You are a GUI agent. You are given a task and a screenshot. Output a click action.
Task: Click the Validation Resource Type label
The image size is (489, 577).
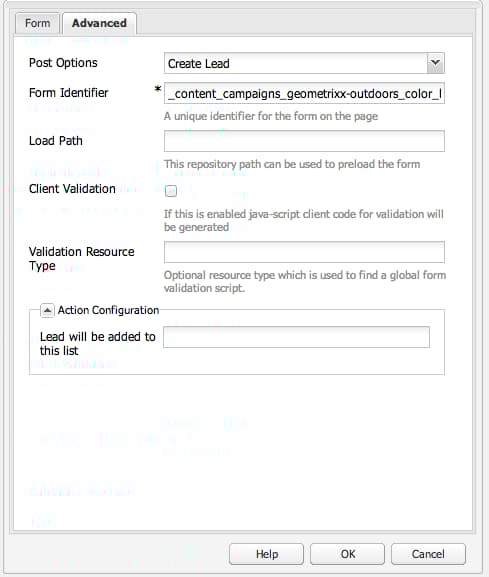[x=82, y=259]
